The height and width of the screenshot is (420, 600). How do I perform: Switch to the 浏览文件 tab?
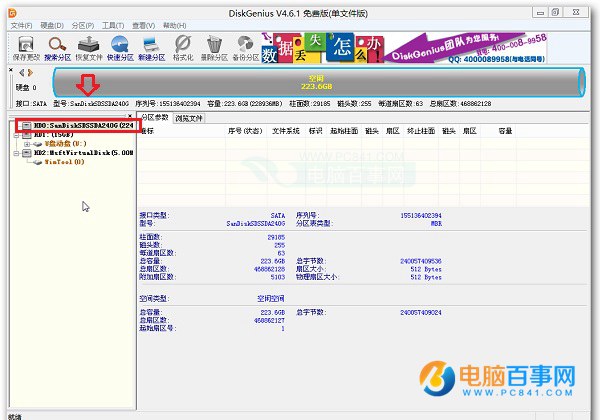(189, 118)
